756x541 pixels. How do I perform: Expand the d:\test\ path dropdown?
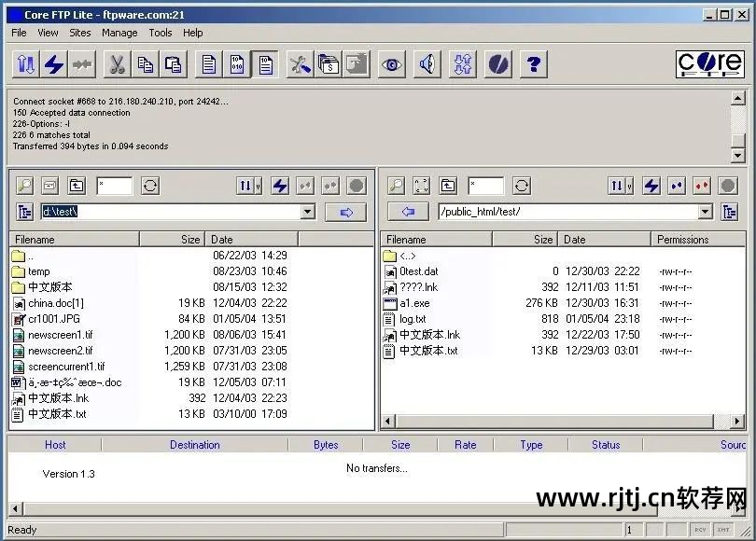(308, 212)
